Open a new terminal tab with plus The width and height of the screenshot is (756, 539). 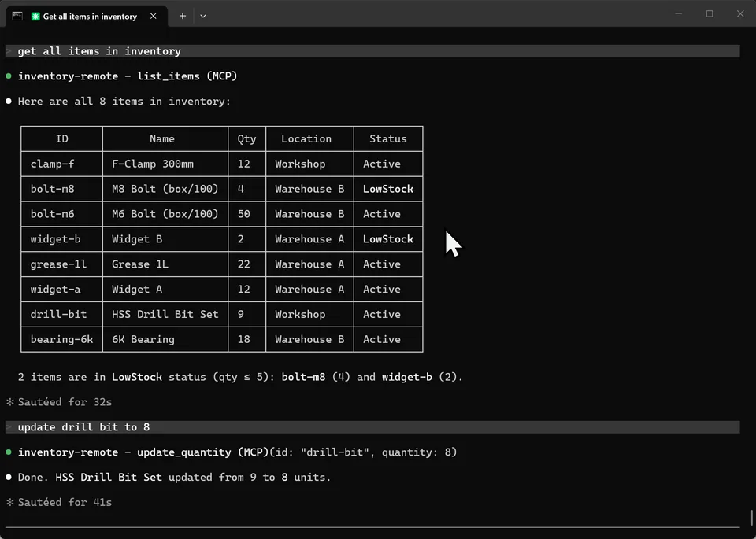tap(182, 16)
